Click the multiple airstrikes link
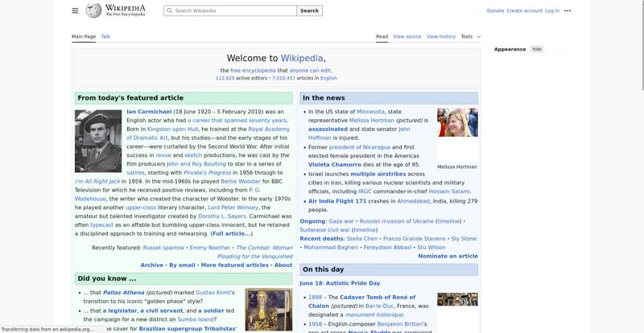Screen dimensions: 644x333 pos(378,174)
